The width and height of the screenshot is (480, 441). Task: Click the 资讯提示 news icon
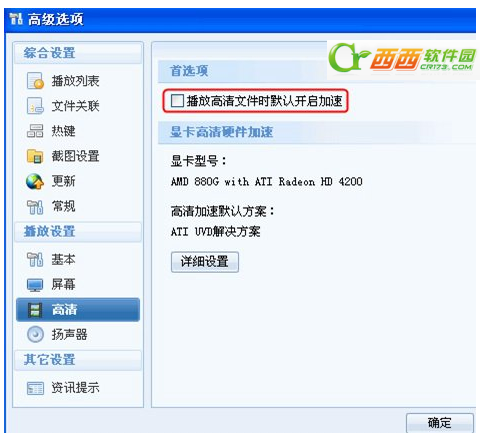(35, 388)
